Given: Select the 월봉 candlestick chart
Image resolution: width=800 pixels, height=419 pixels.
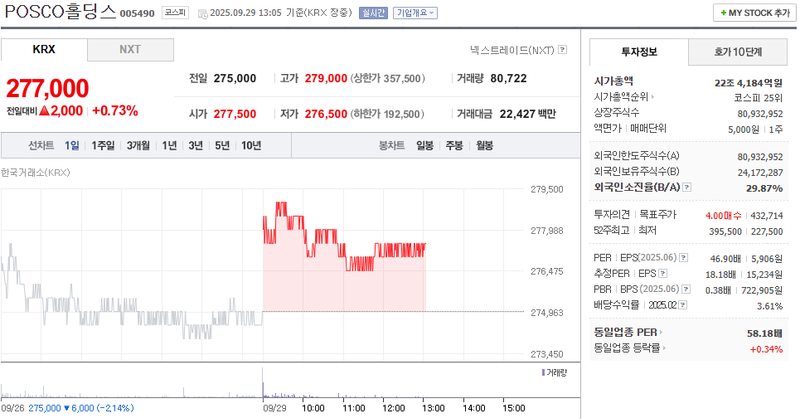Looking at the screenshot, I should (485, 145).
